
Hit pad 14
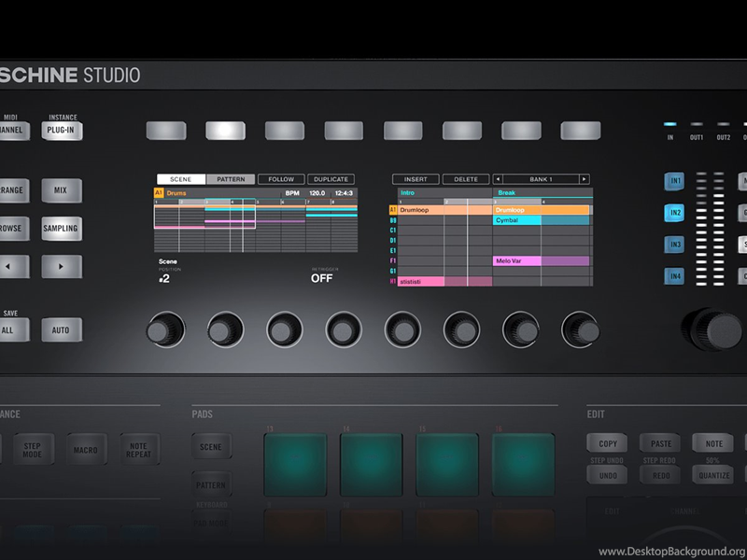pos(371,465)
